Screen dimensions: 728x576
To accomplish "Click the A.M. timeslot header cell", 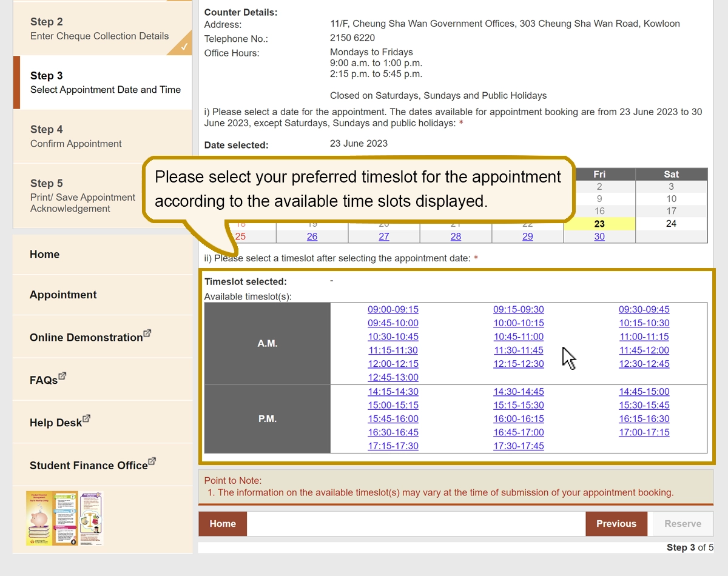I will click(x=268, y=343).
